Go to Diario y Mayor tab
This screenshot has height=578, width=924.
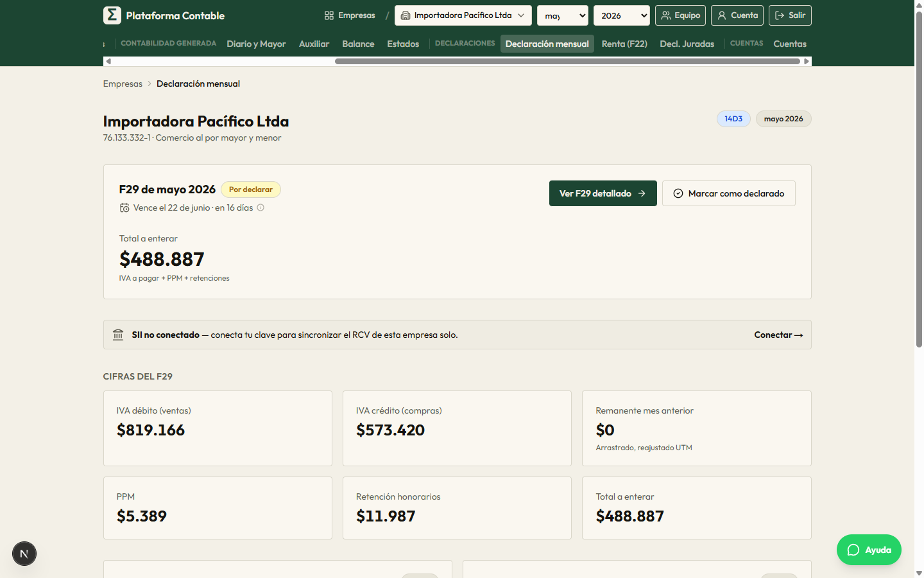tap(256, 44)
